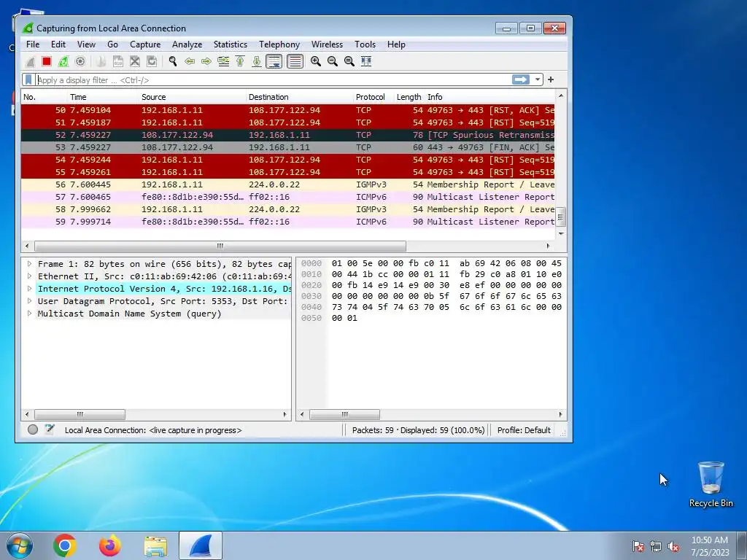
Task: Expand User Datagram Protocol node
Action: pyautogui.click(x=29, y=301)
